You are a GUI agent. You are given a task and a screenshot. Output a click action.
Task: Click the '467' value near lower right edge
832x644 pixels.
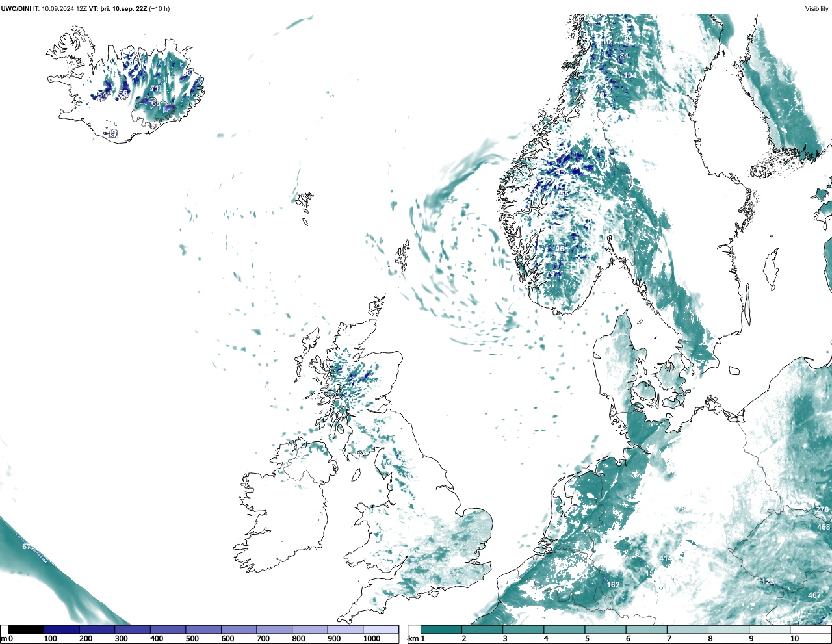[814, 595]
